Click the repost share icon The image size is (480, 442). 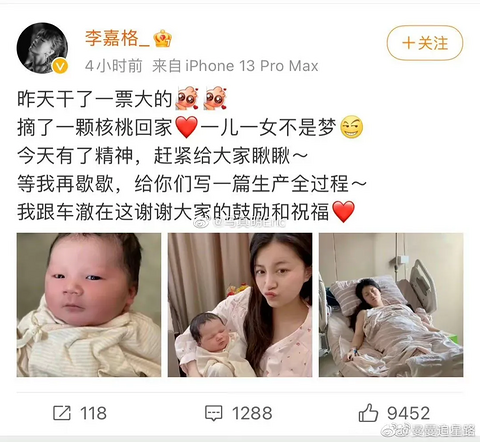click(62, 413)
